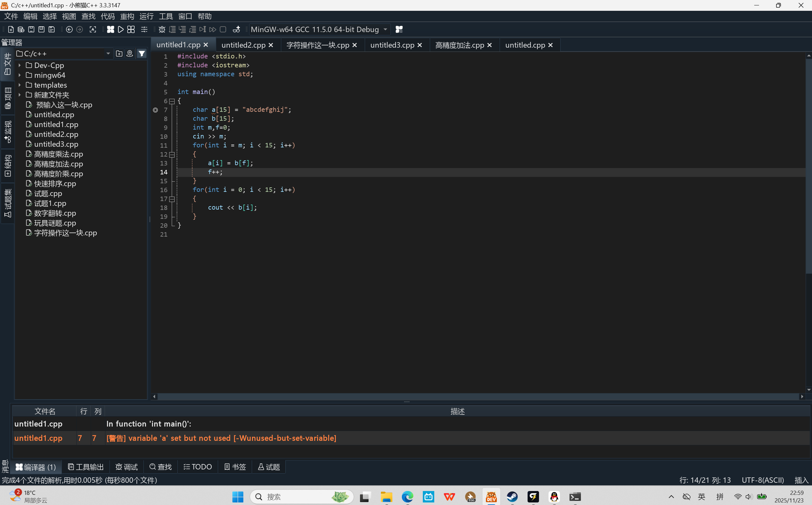The image size is (812, 505).
Task: Expand the Dev-Cpp folder in tree
Action: point(20,65)
